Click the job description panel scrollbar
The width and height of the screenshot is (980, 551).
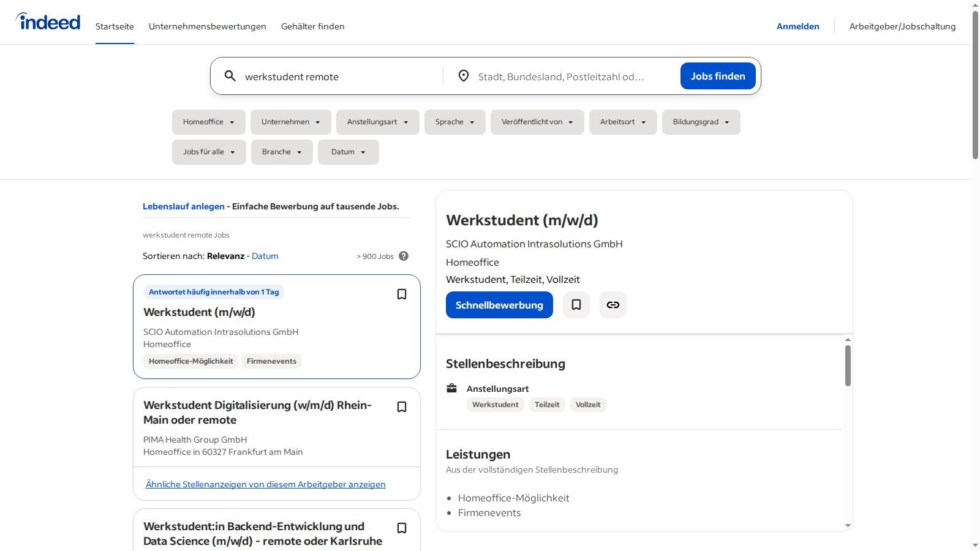(x=848, y=366)
